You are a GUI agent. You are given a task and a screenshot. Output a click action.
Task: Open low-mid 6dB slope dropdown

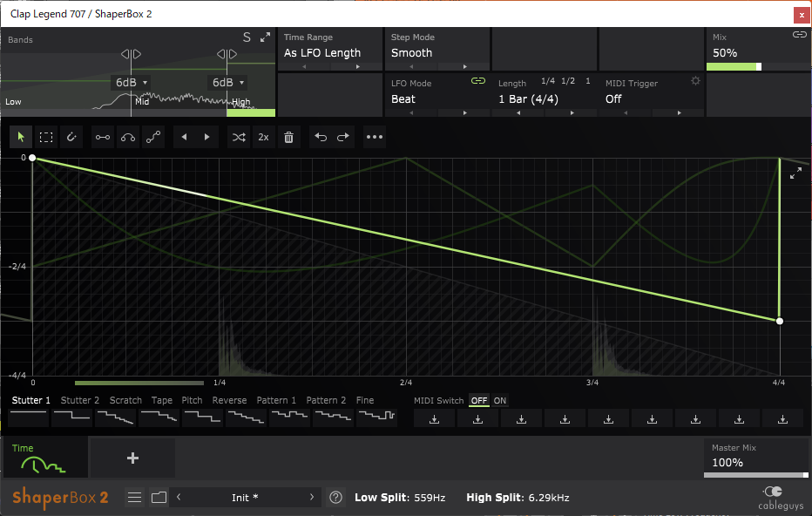click(x=132, y=83)
